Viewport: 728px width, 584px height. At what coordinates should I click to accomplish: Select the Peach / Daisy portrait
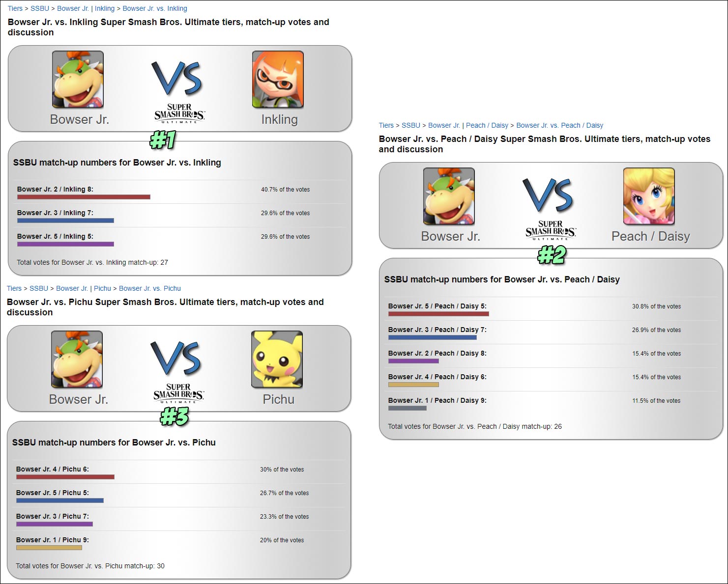click(x=648, y=195)
